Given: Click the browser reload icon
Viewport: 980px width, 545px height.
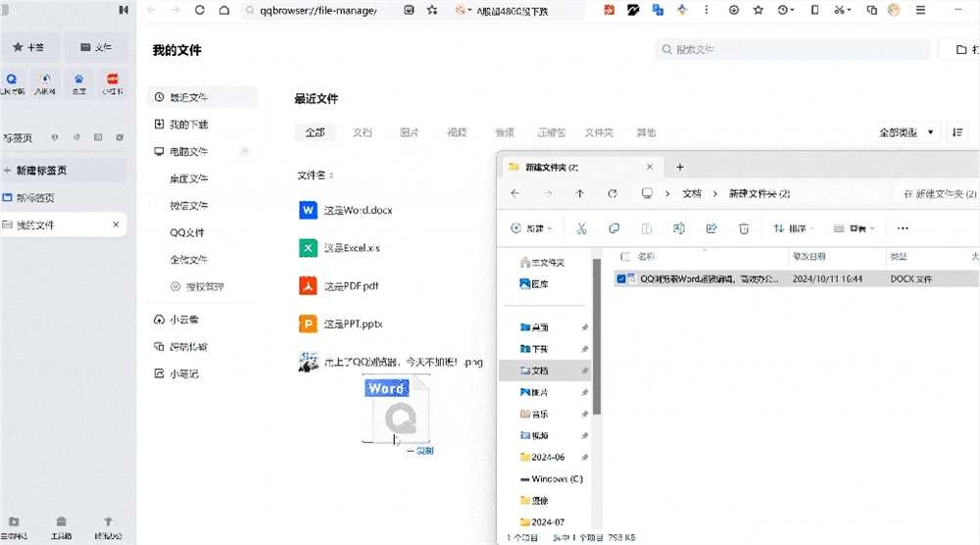Looking at the screenshot, I should (x=199, y=10).
